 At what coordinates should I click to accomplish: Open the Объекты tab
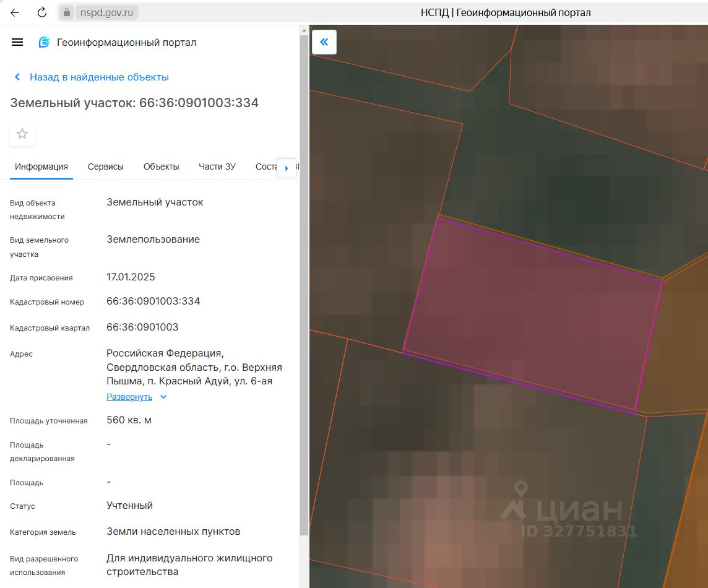click(161, 166)
